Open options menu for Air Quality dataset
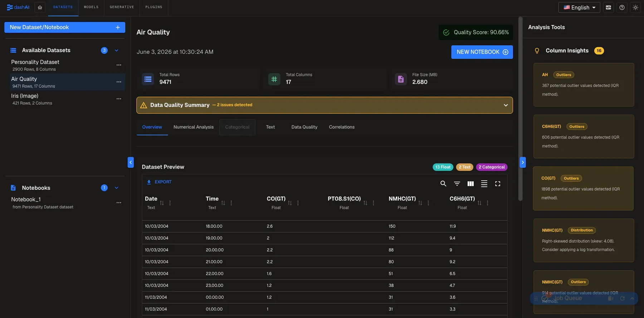The height and width of the screenshot is (318, 644). coord(119,82)
